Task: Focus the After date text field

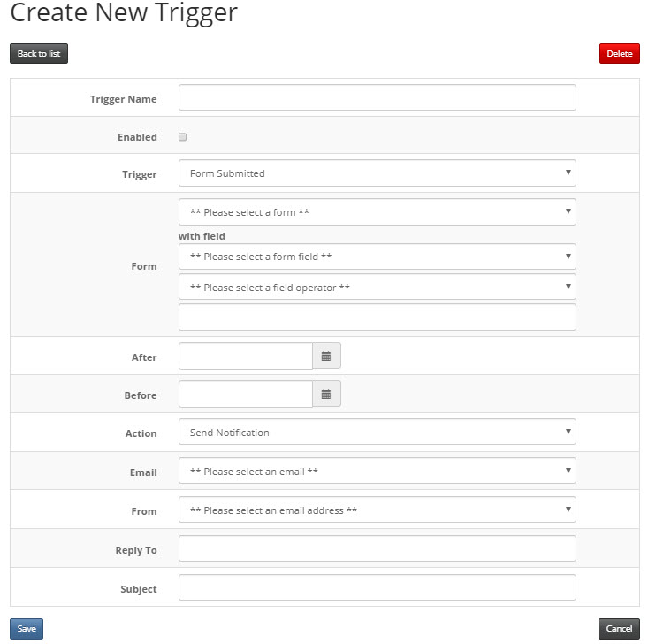Action: click(246, 356)
